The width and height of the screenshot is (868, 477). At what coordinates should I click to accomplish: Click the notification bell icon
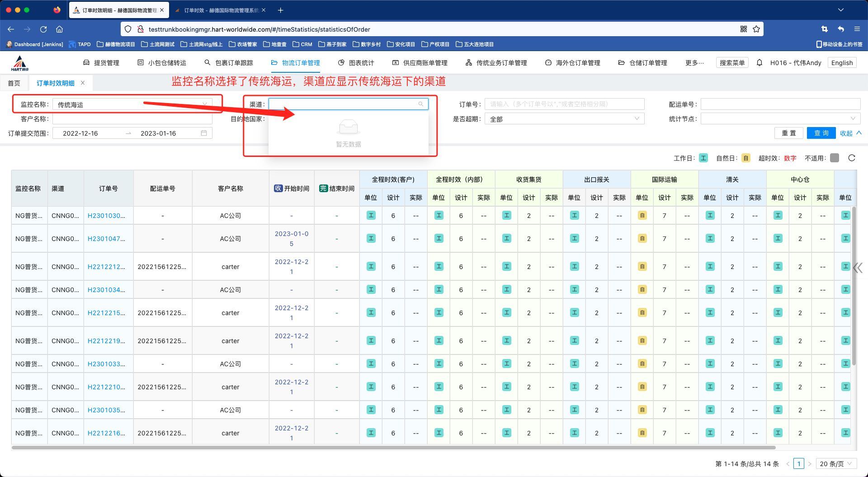pyautogui.click(x=759, y=63)
